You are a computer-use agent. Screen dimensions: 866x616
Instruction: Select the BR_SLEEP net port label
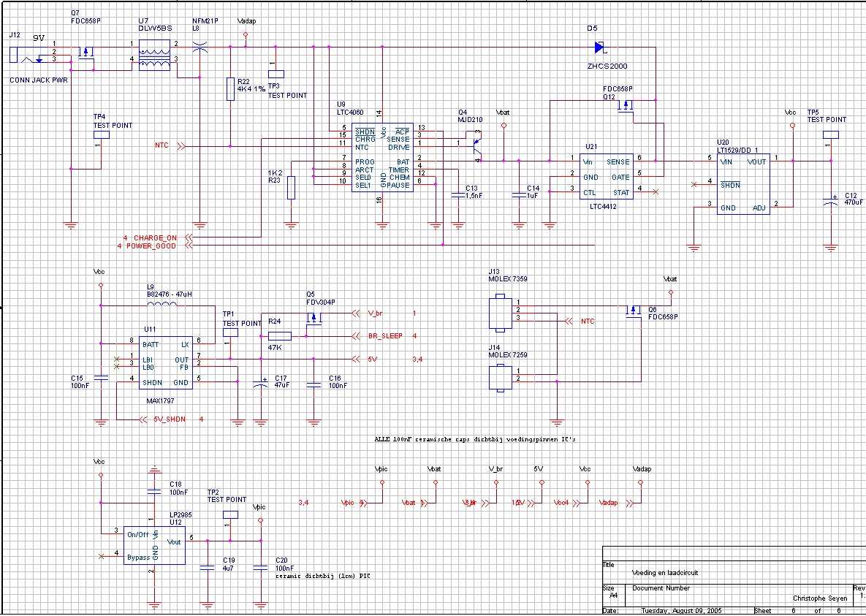(384, 336)
